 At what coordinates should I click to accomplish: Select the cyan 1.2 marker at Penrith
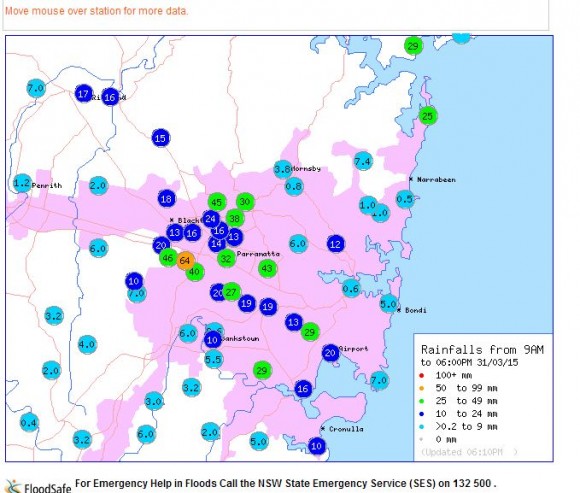[22, 183]
